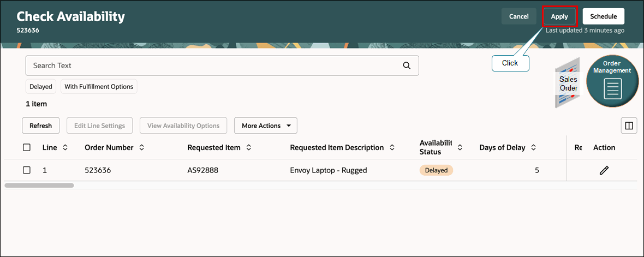Screen dimensions: 644x257
Task: Tick the select-all header checkbox
Action: tap(27, 147)
